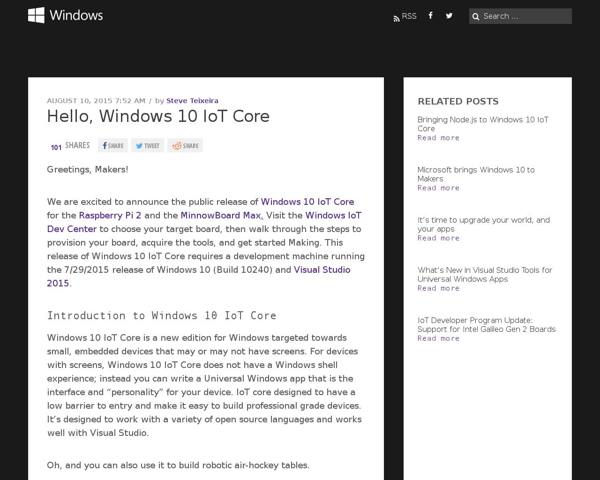The width and height of the screenshot is (600, 480).
Task: Tweet this article
Action: coord(148,145)
